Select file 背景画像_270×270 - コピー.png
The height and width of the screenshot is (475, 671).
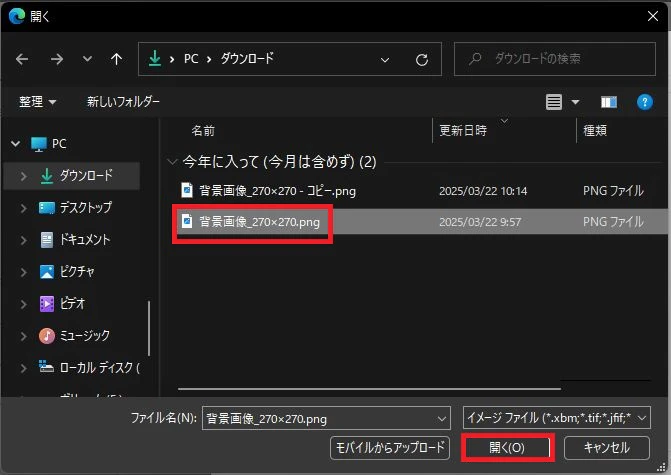tap(277, 191)
